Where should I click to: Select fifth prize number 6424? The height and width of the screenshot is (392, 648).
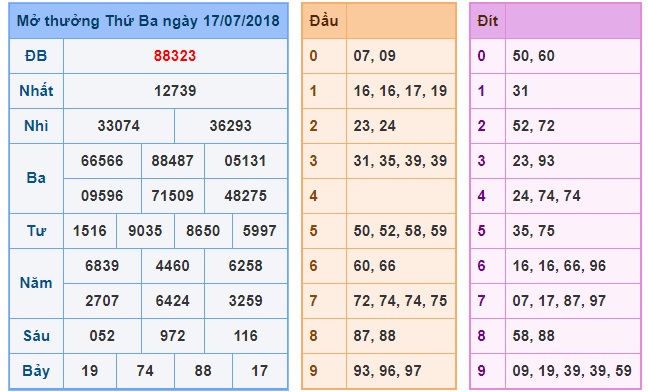point(172,301)
